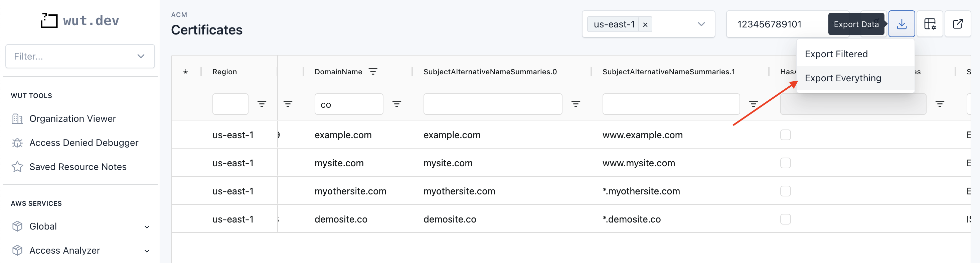The width and height of the screenshot is (980, 263).
Task: Sort by SubjectAlternativeNameSummaries.1 header
Action: pos(668,72)
